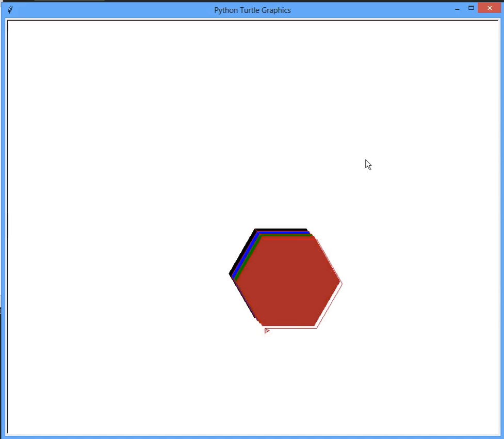Click the window's bottom-right resize corner

point(501,436)
